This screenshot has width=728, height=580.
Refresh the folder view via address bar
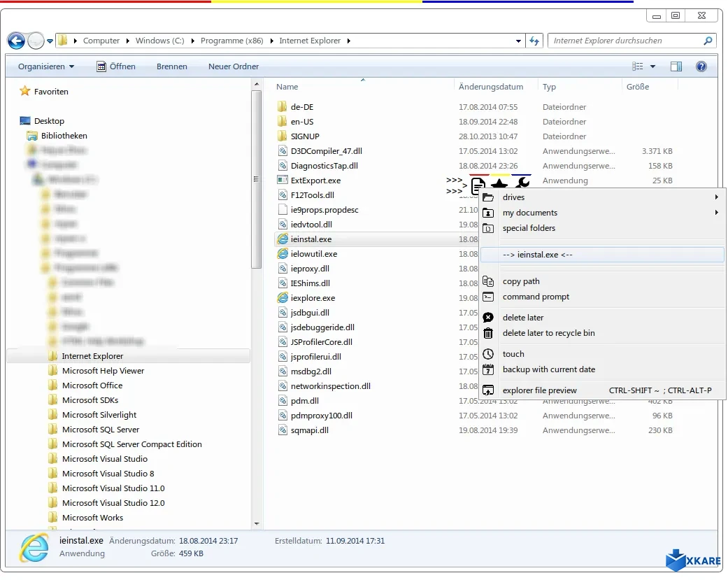pos(534,41)
